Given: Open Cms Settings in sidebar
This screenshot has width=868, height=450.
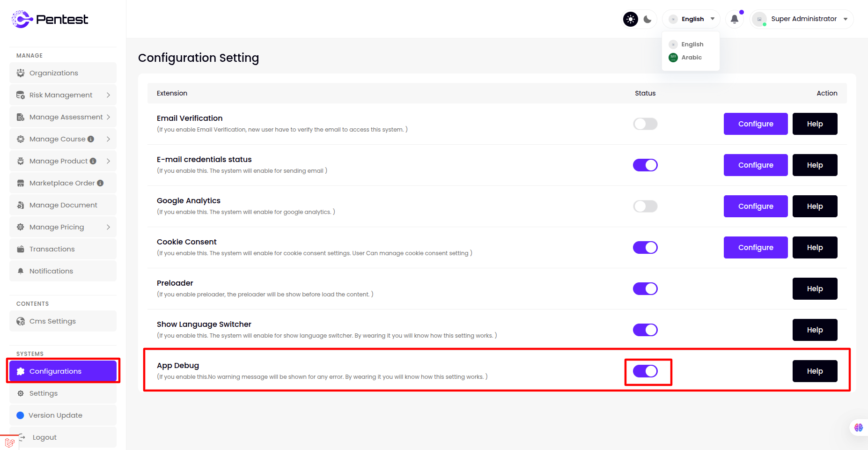Looking at the screenshot, I should [x=52, y=321].
